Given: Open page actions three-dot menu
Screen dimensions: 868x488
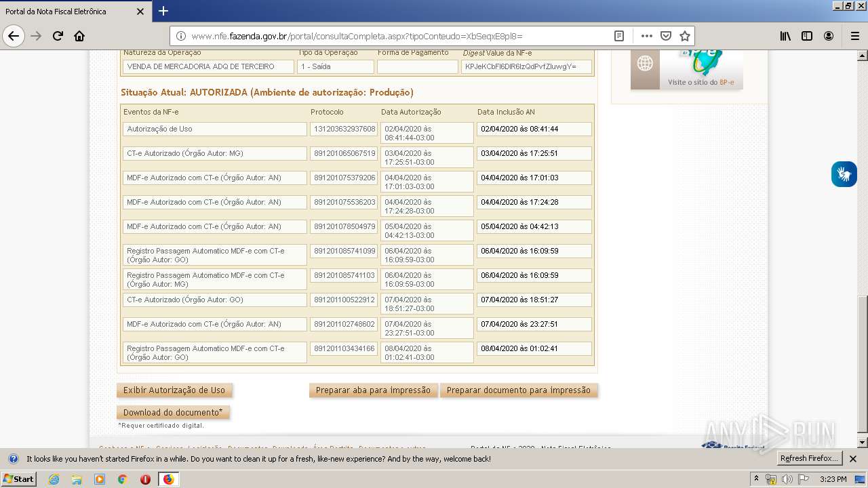Looking at the screenshot, I should pyautogui.click(x=646, y=36).
